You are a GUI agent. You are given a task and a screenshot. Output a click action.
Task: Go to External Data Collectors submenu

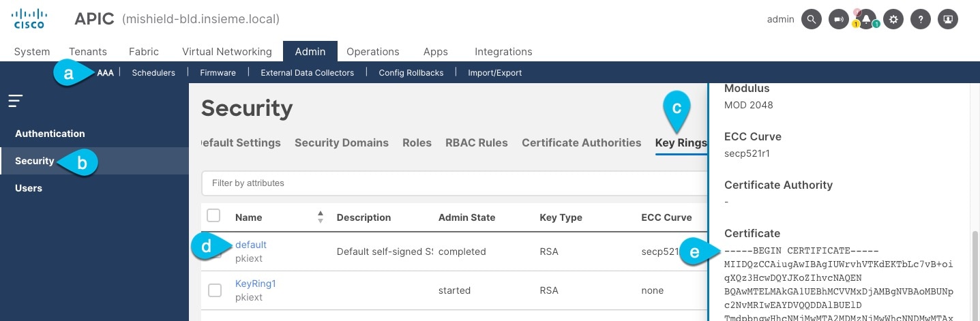pyautogui.click(x=308, y=72)
